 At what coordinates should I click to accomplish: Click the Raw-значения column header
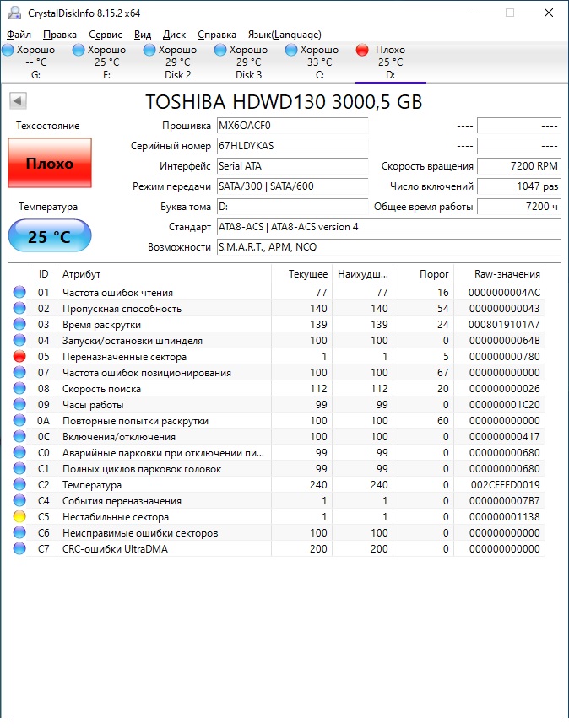pyautogui.click(x=499, y=274)
